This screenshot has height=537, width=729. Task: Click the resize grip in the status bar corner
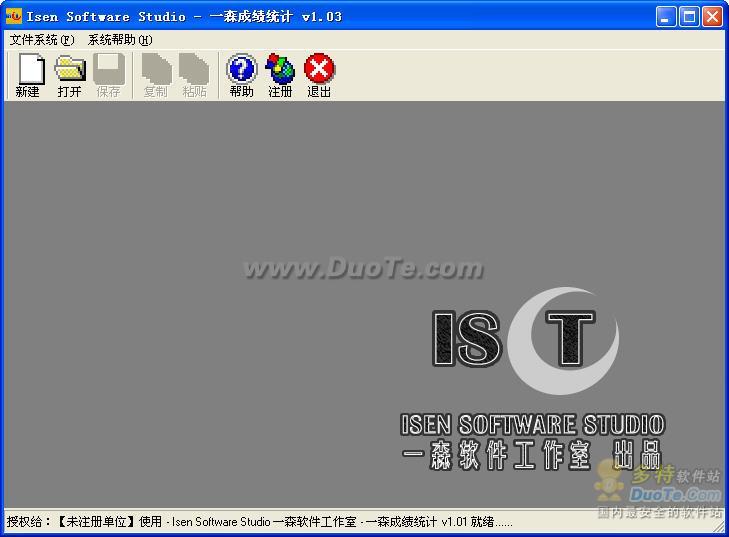point(719,527)
